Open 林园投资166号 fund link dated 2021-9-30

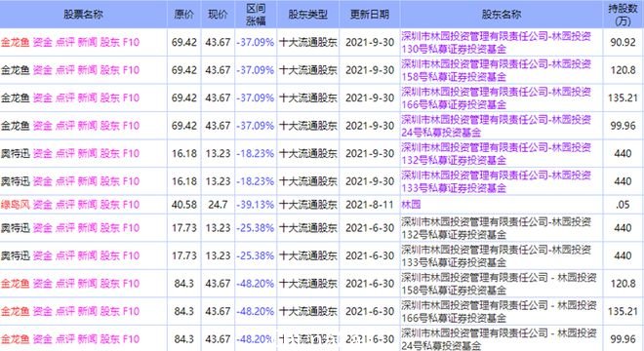496,98
